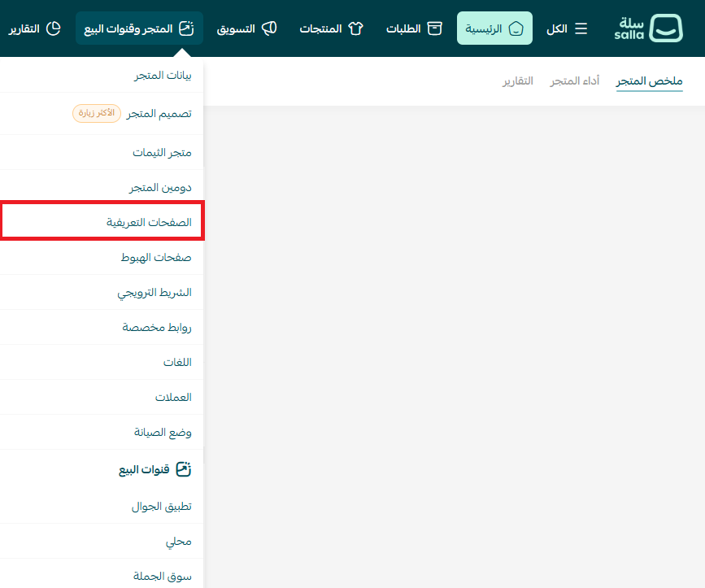The height and width of the screenshot is (588, 705).
Task: Select بيانات المتجر from dropdown
Action: click(102, 75)
